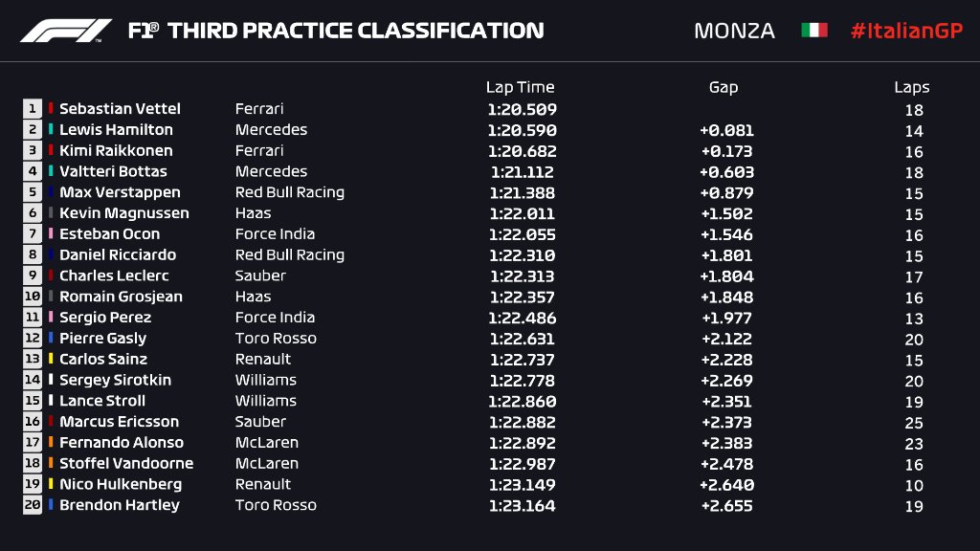Screen dimensions: 980x551
Task: Click Marcus Ericsson's 25 laps value
Action: (913, 422)
